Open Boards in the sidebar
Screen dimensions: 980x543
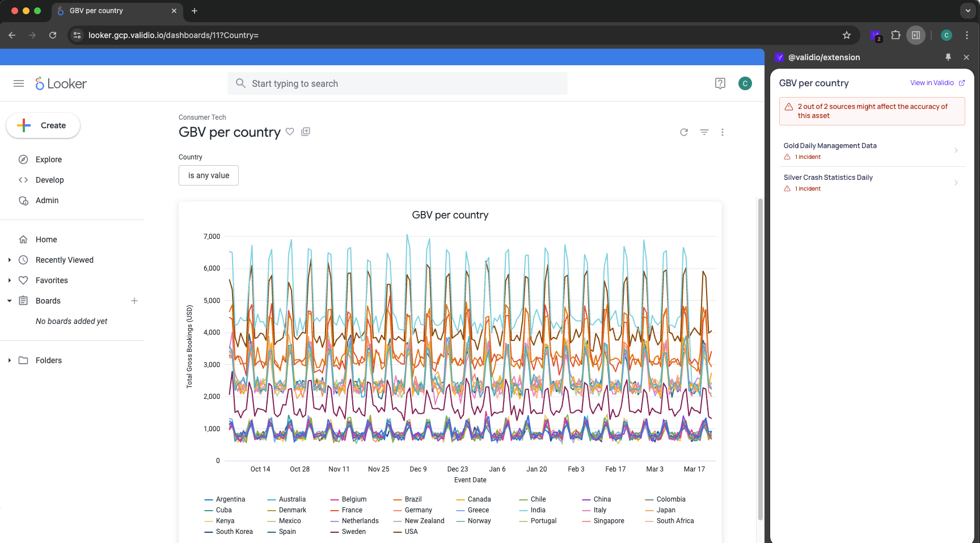click(x=48, y=301)
